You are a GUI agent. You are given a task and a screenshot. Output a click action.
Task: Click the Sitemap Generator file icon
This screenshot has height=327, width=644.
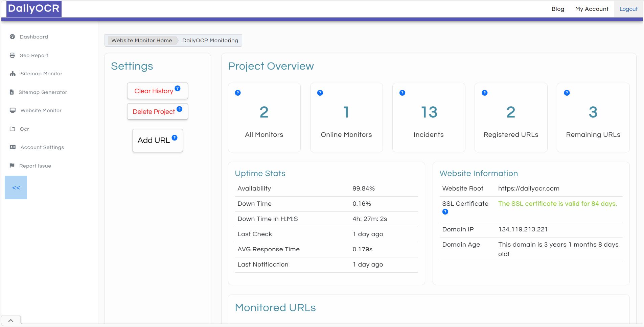(x=12, y=92)
